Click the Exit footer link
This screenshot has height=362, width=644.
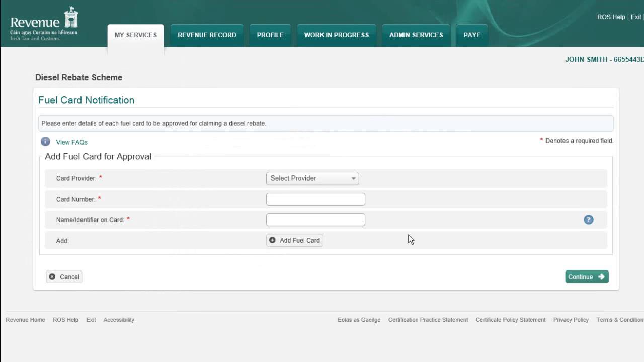click(x=91, y=320)
